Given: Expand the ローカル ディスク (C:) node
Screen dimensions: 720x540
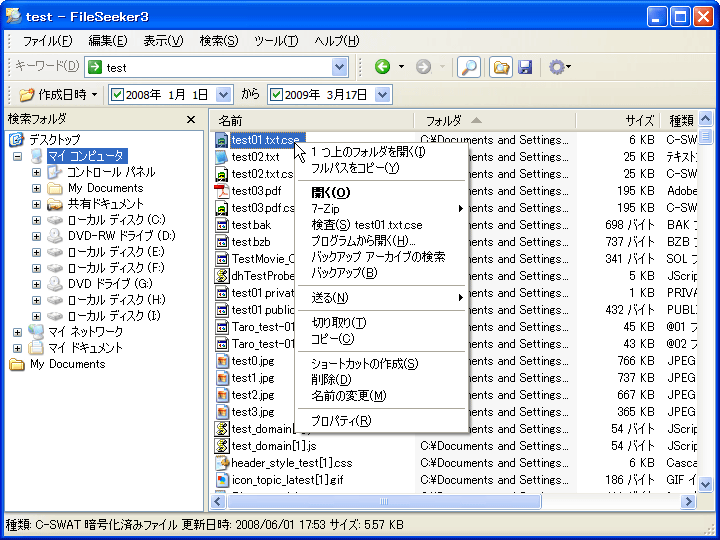Looking at the screenshot, I should [36, 220].
